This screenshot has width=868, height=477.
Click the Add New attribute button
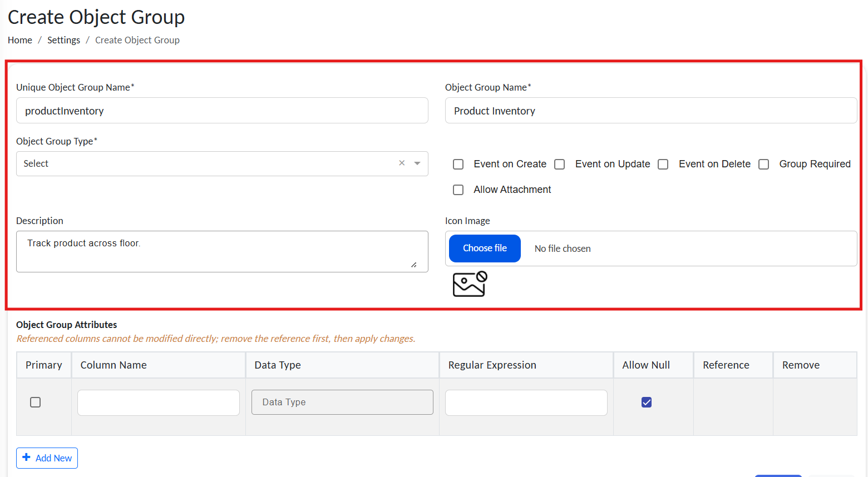pyautogui.click(x=47, y=458)
